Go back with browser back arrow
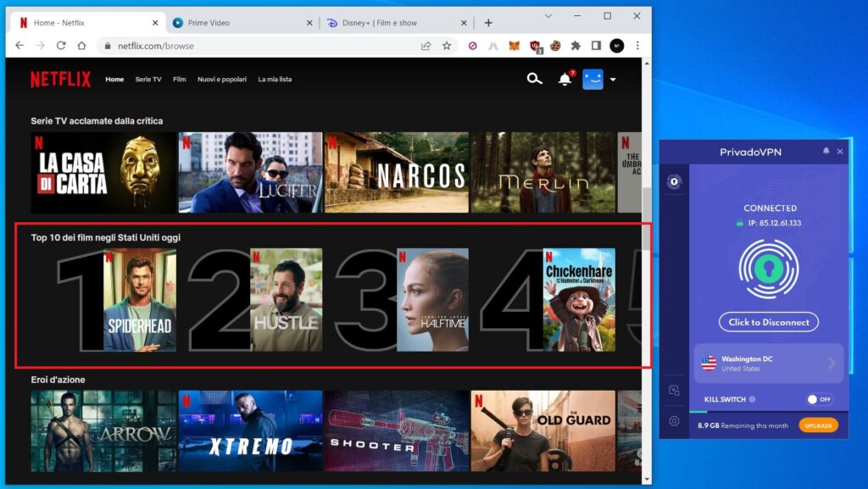 [x=19, y=46]
